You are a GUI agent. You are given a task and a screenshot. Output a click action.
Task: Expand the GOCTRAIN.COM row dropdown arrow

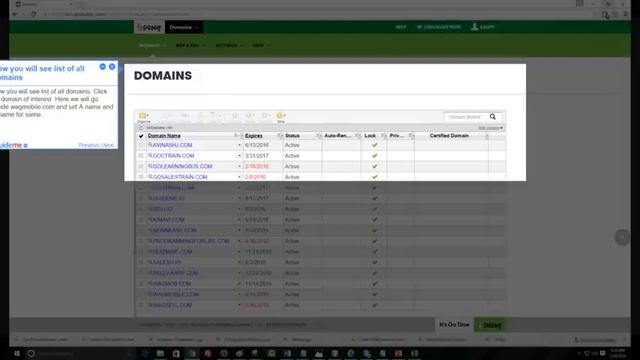coord(239,156)
